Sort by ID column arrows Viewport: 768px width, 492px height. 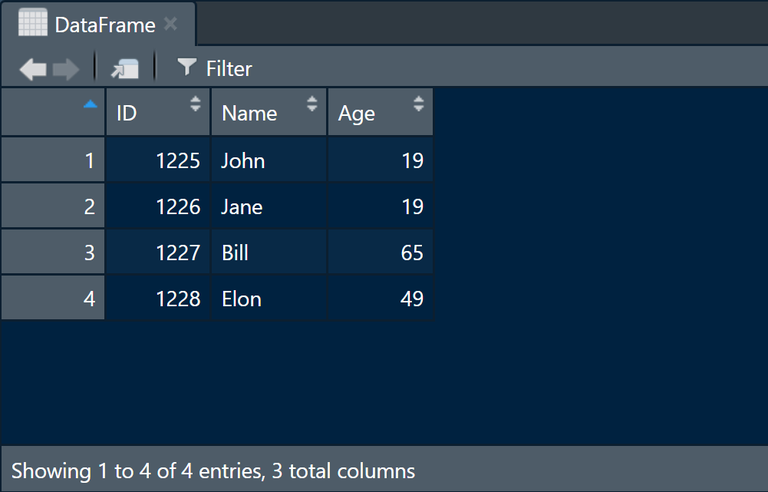coord(195,103)
